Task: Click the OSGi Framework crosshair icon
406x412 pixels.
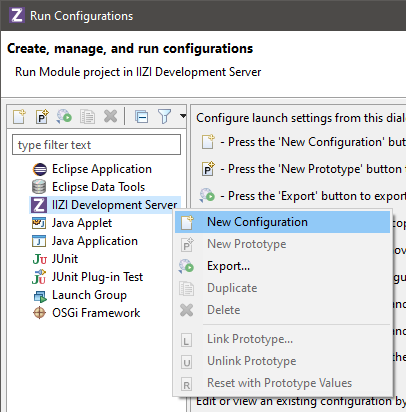Action: point(39,313)
